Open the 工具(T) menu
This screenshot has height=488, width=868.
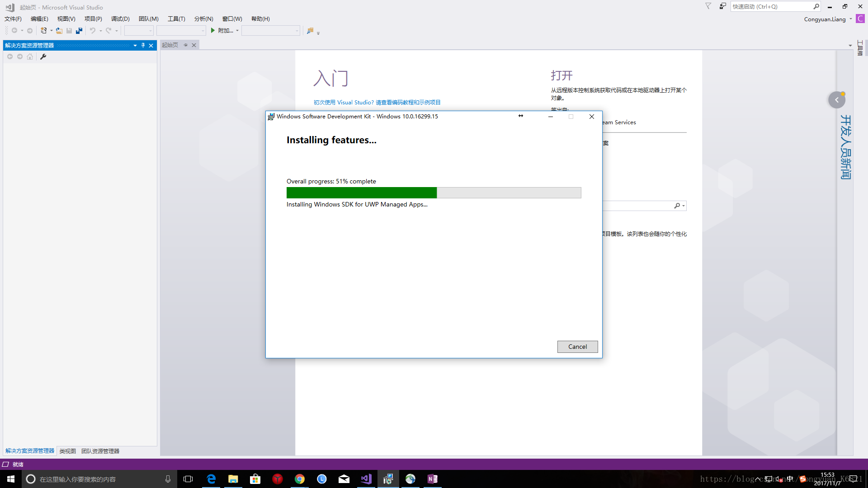pyautogui.click(x=176, y=19)
